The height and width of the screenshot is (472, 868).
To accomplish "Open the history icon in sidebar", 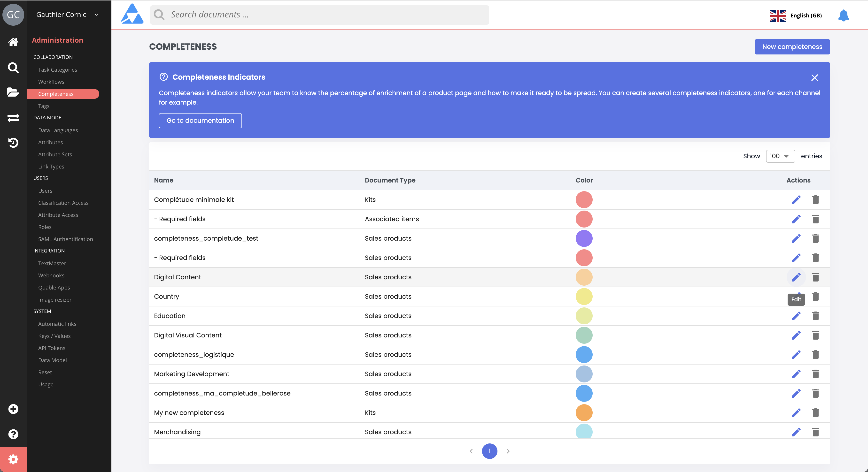I will (13, 143).
